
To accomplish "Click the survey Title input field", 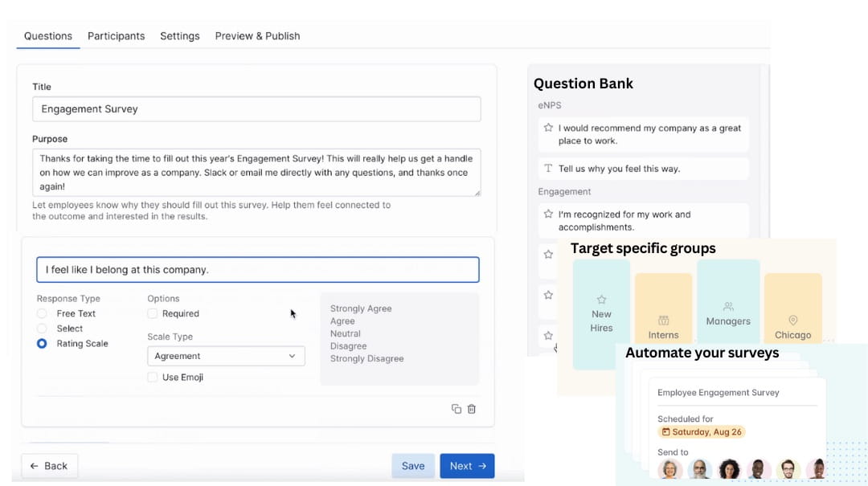I will pyautogui.click(x=256, y=108).
